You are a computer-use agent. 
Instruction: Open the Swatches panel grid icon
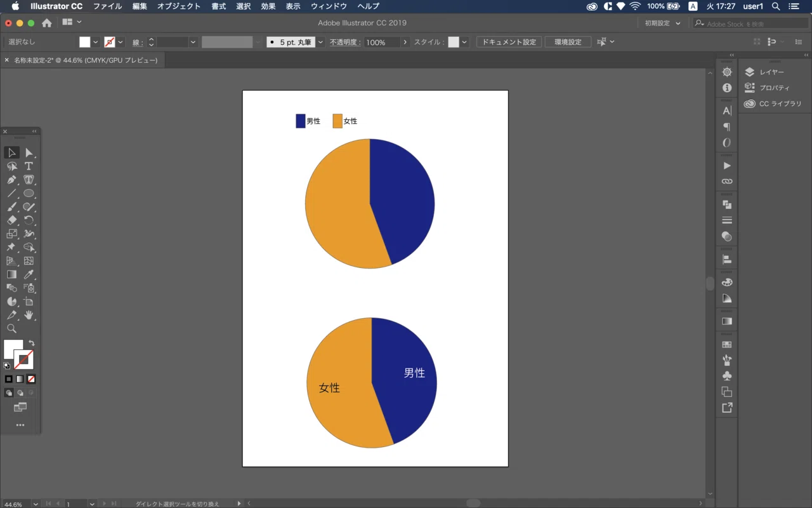click(x=727, y=344)
